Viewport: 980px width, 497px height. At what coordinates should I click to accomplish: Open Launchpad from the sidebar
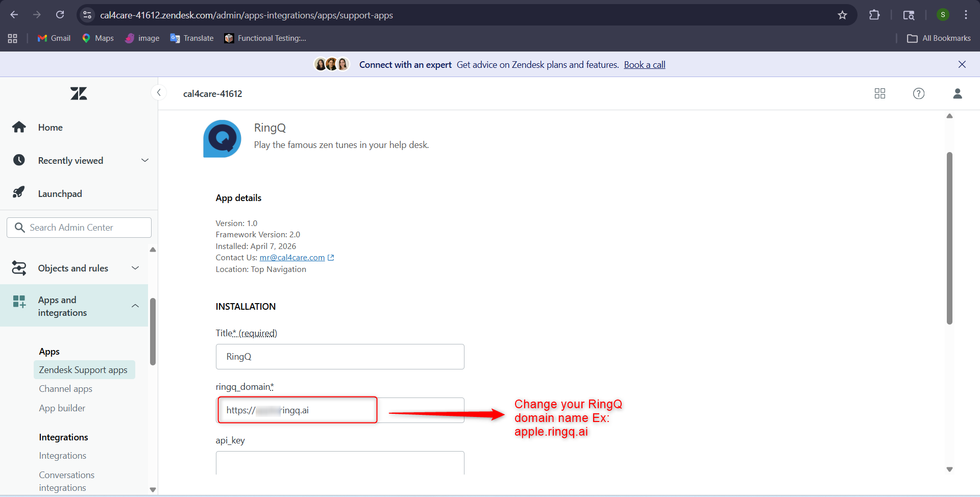coord(60,194)
